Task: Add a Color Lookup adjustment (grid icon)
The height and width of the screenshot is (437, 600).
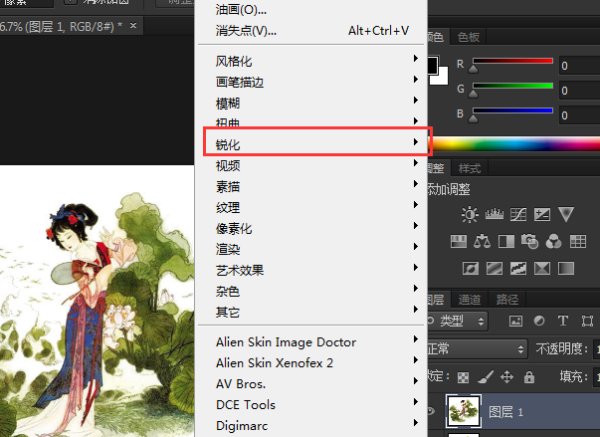Action: 578,241
